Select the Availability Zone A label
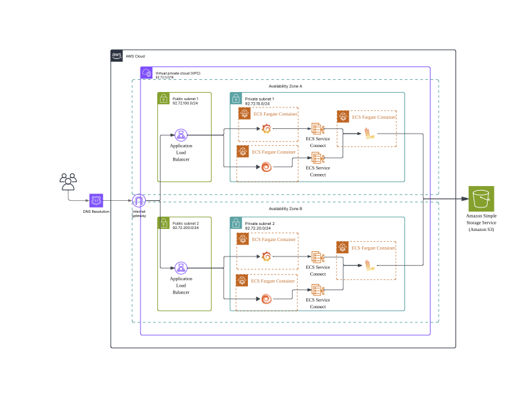 pos(285,86)
